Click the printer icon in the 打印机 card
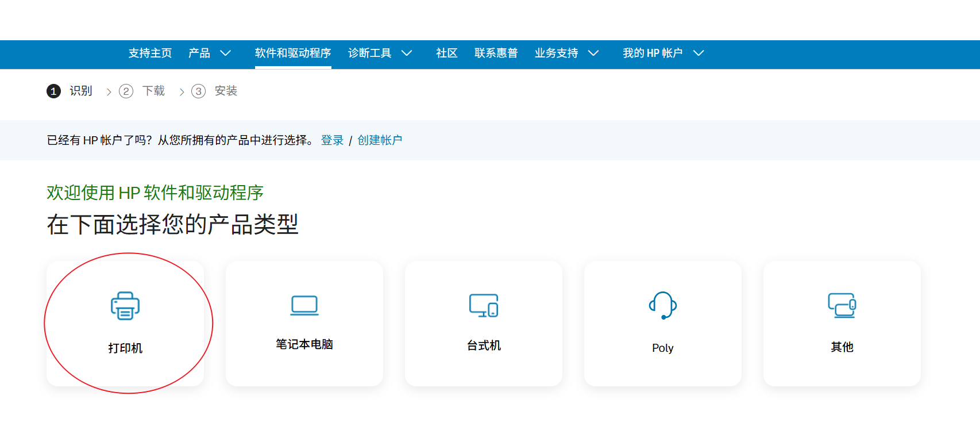 [125, 306]
